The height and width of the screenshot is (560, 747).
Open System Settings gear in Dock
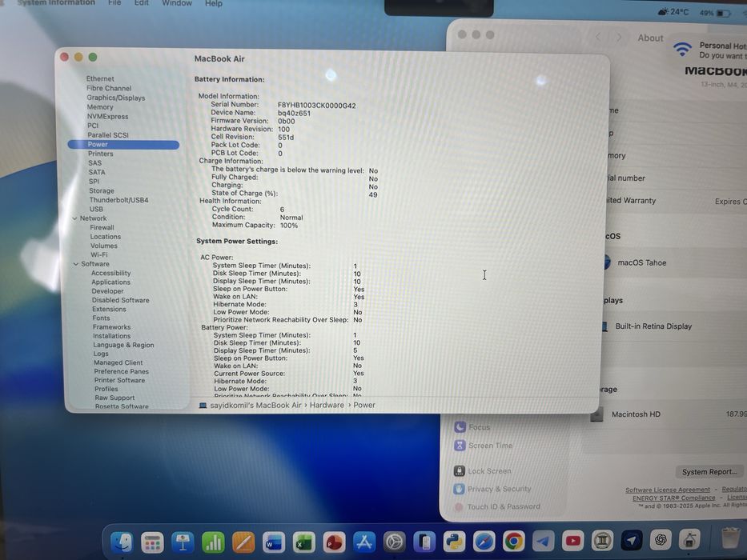tap(395, 542)
